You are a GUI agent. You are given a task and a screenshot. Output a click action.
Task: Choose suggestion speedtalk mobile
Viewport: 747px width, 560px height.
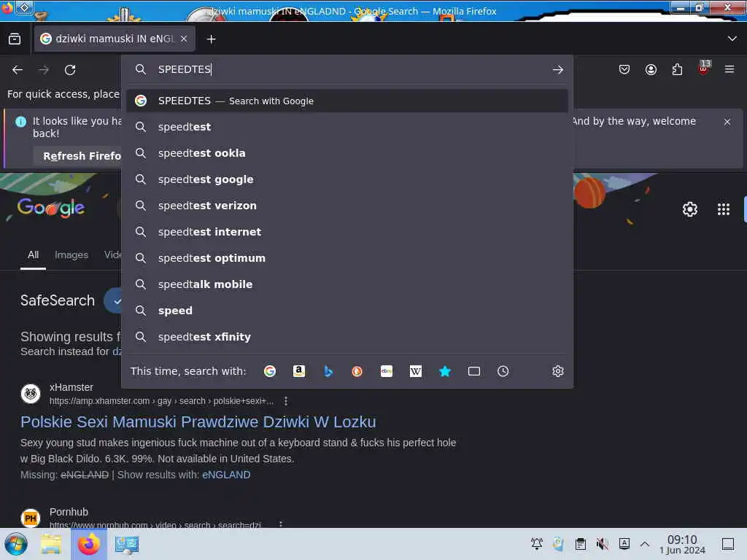point(347,284)
